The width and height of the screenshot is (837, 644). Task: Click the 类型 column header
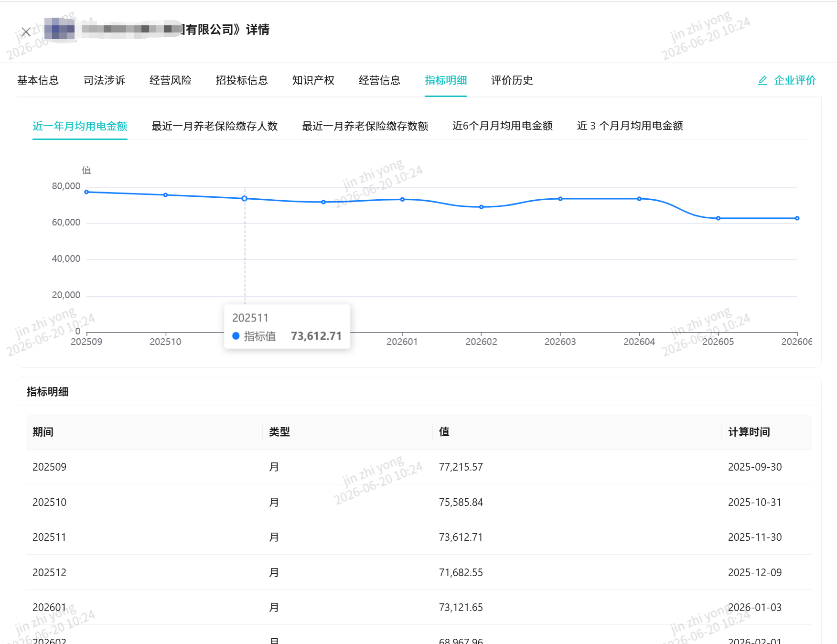tap(279, 432)
